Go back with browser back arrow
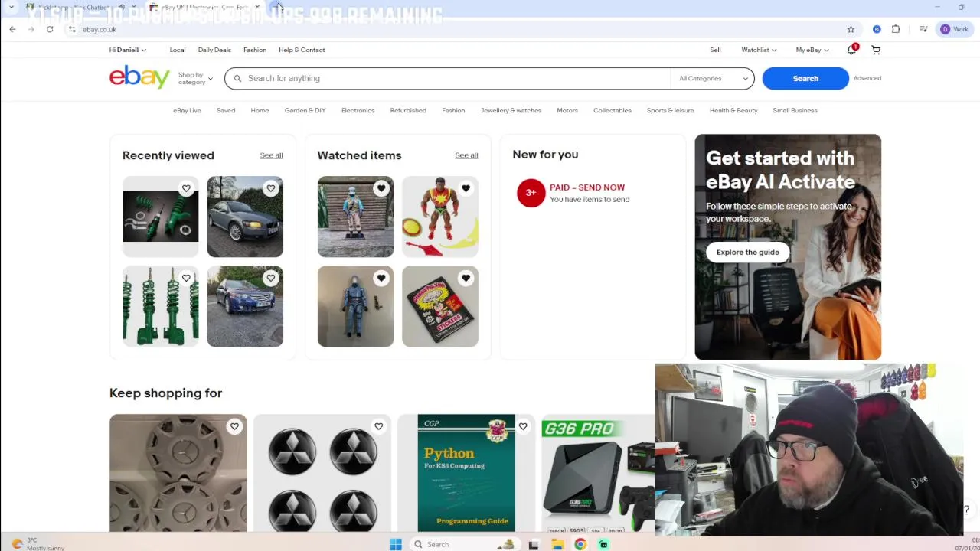Screen dimensions: 980x551 point(13,29)
